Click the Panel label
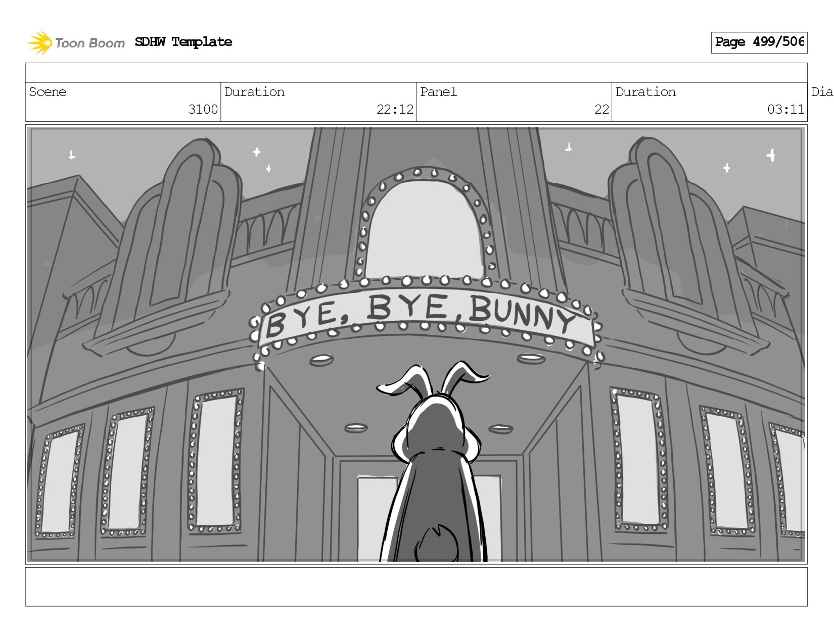This screenshot has height=644, width=834. 438,92
